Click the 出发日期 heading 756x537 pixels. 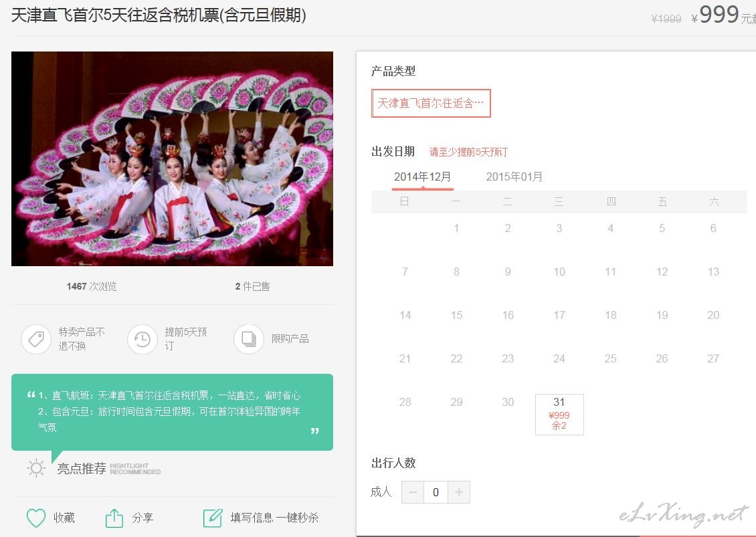coord(393,151)
